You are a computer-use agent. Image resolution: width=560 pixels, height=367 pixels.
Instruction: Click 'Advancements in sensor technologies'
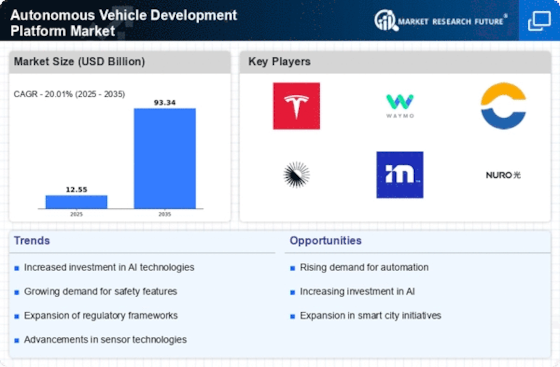click(105, 340)
